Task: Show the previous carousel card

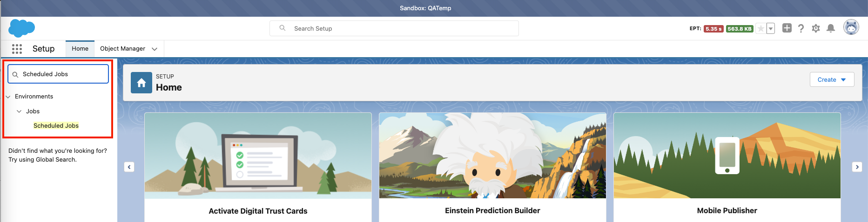Action: point(129,167)
